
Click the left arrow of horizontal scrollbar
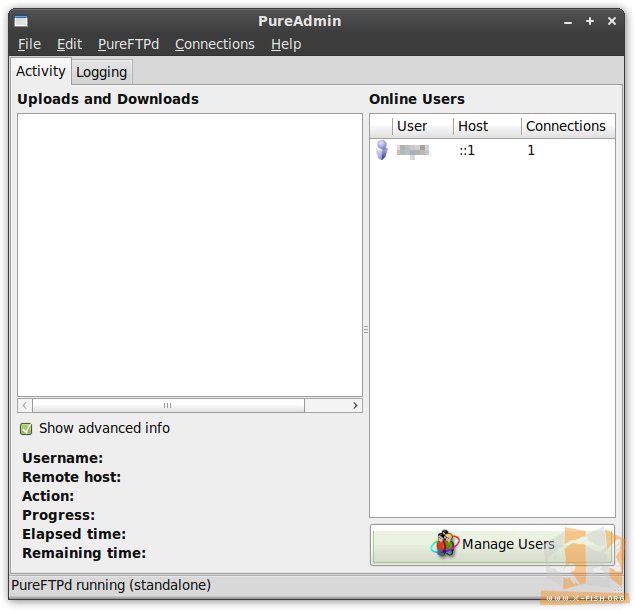(25, 405)
